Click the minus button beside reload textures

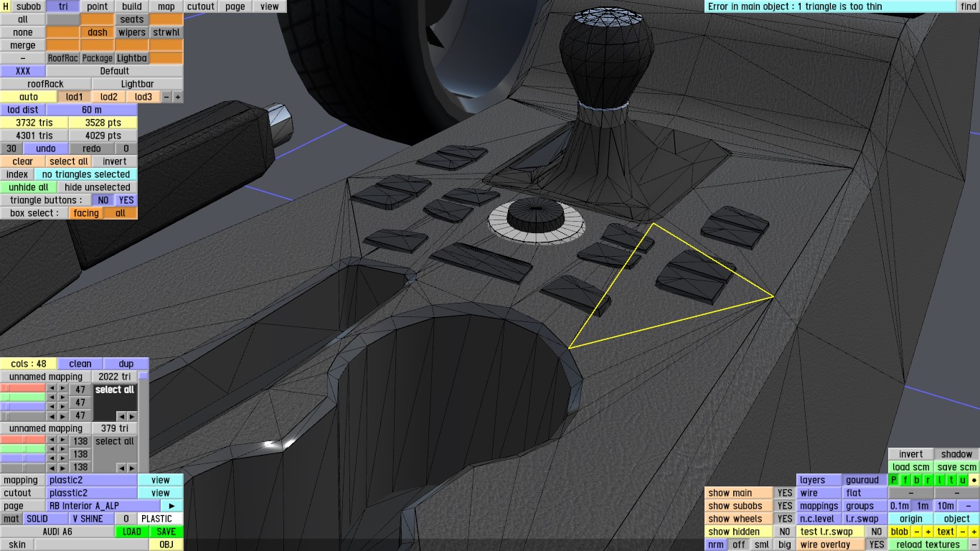[x=974, y=545]
